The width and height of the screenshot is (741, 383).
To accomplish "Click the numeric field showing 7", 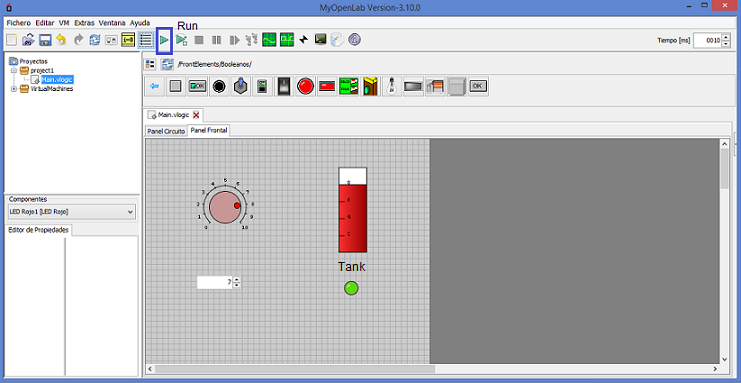I will (x=215, y=282).
